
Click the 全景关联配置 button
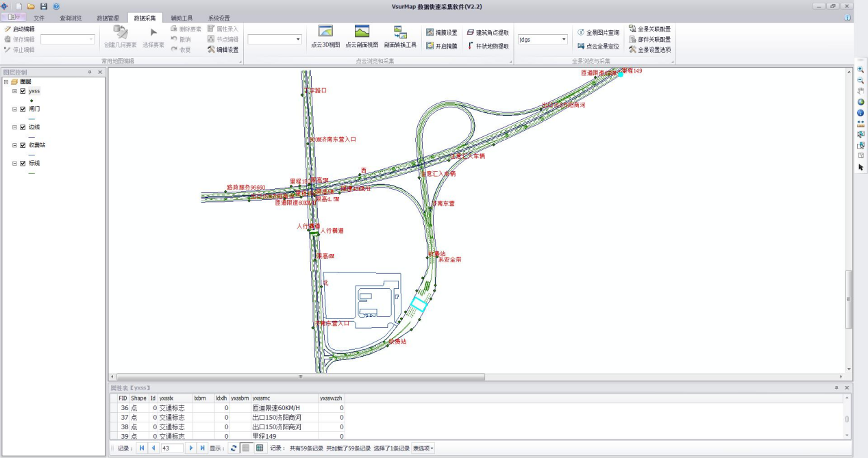coord(649,29)
